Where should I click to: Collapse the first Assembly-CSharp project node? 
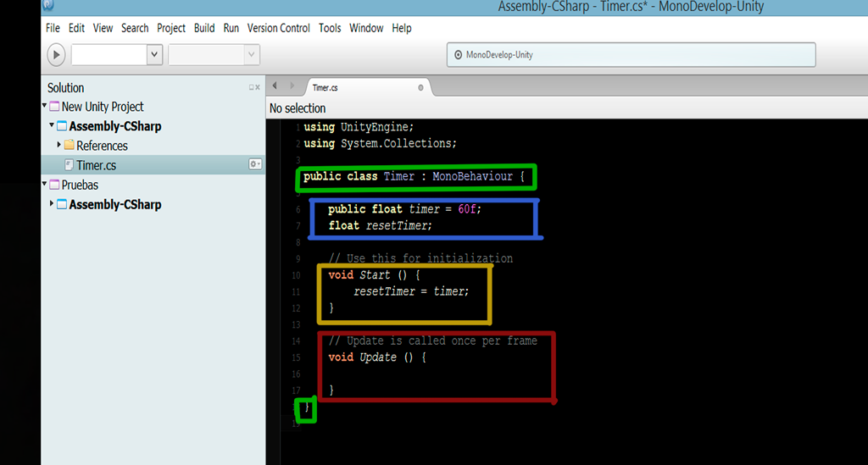pyautogui.click(x=52, y=125)
